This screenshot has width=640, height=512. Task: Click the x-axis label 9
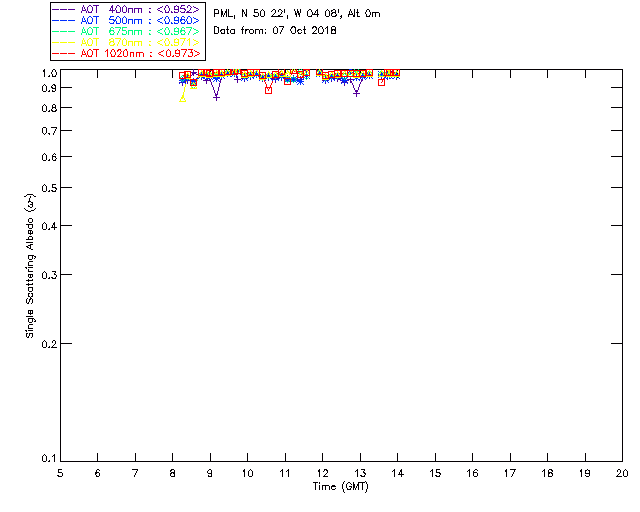(x=210, y=473)
